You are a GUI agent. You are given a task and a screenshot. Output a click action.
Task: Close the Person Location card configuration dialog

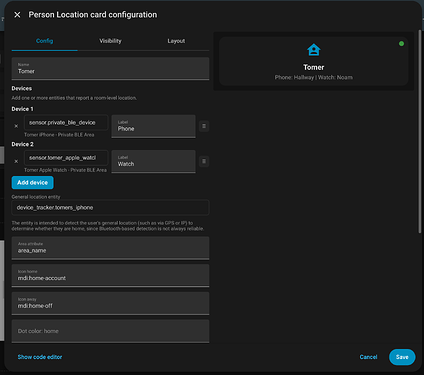coord(17,15)
